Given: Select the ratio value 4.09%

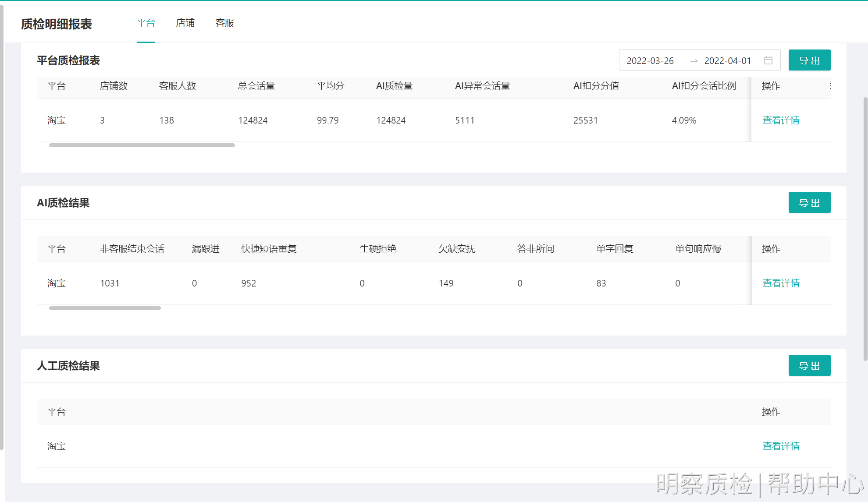Looking at the screenshot, I should [684, 120].
